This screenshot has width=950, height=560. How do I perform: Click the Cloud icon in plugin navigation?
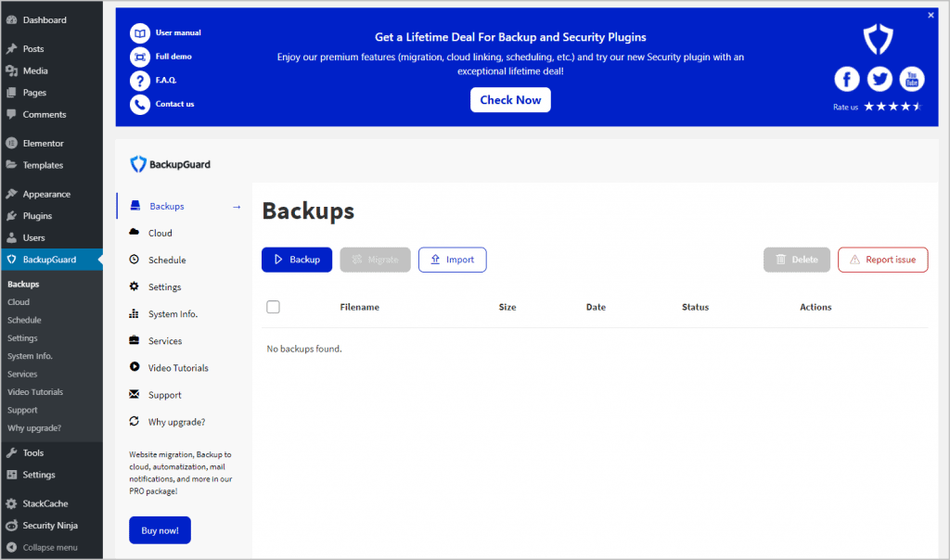[135, 233]
